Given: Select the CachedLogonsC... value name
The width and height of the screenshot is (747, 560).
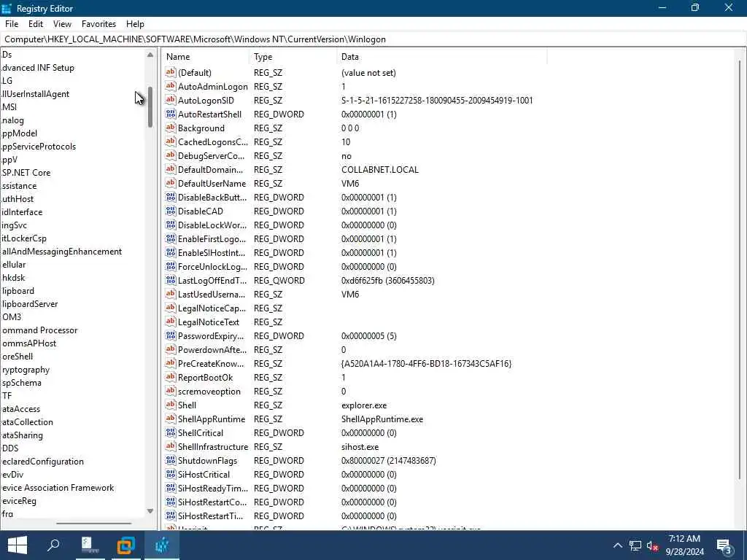Looking at the screenshot, I should (212, 142).
